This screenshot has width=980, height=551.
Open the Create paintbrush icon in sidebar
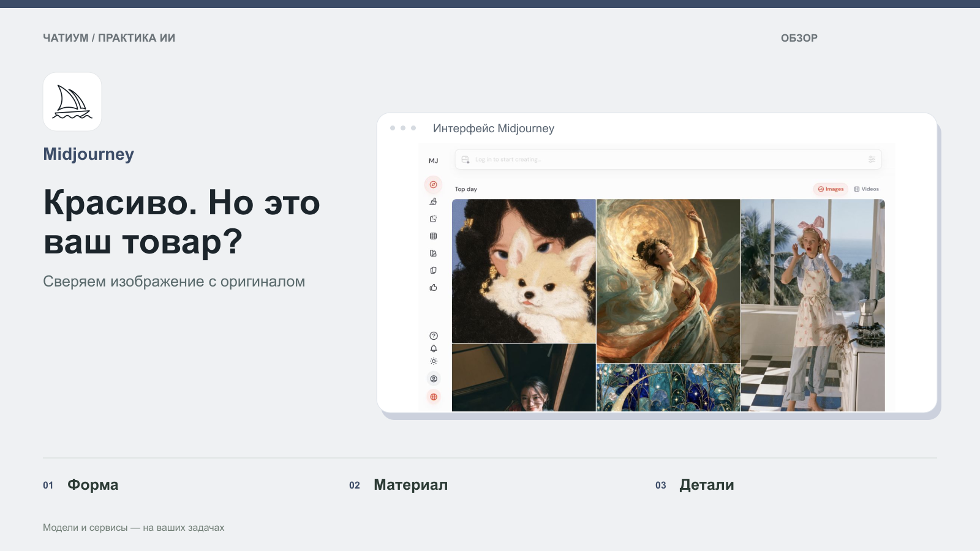point(433,201)
